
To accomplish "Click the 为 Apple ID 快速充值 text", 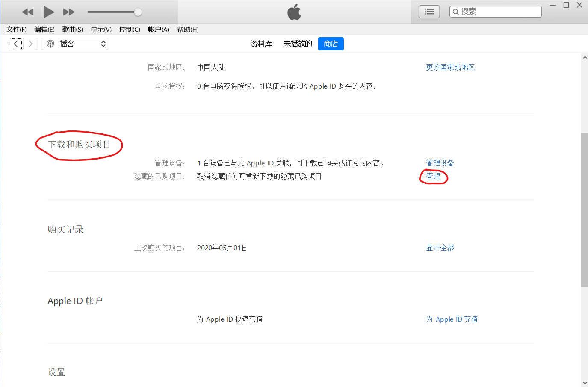I will pos(230,319).
